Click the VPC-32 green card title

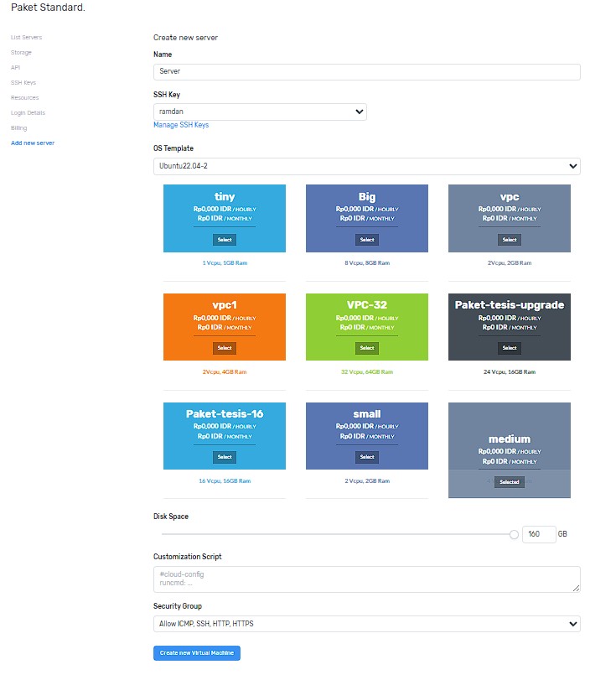pos(367,304)
